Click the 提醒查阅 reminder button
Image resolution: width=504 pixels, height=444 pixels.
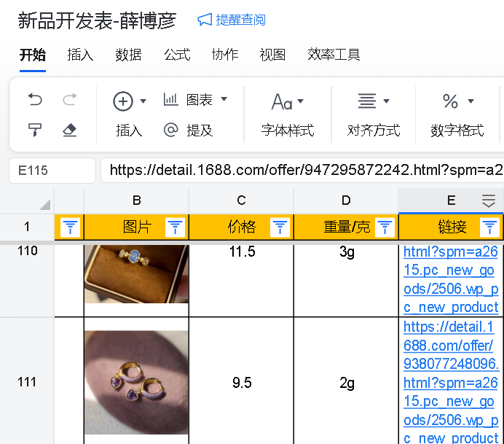tap(232, 20)
